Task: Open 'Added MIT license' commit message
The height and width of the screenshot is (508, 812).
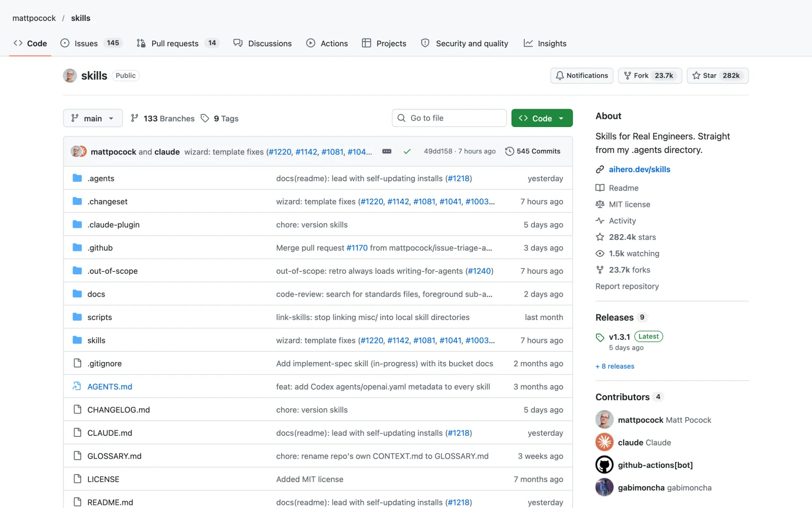Action: [x=310, y=479]
